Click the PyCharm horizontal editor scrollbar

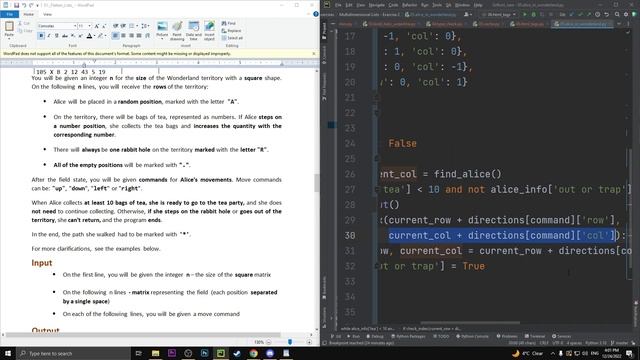pos(470,322)
